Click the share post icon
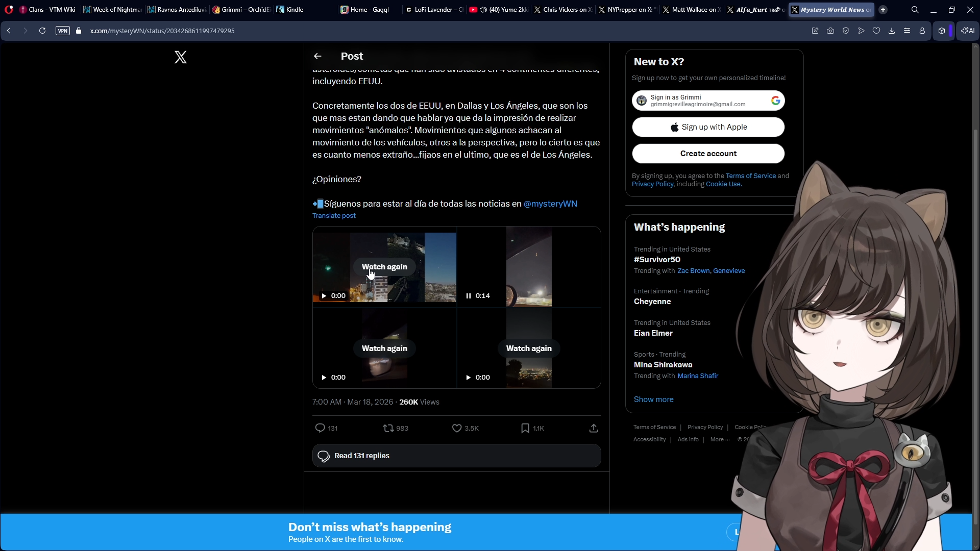This screenshot has width=980, height=551. [594, 428]
